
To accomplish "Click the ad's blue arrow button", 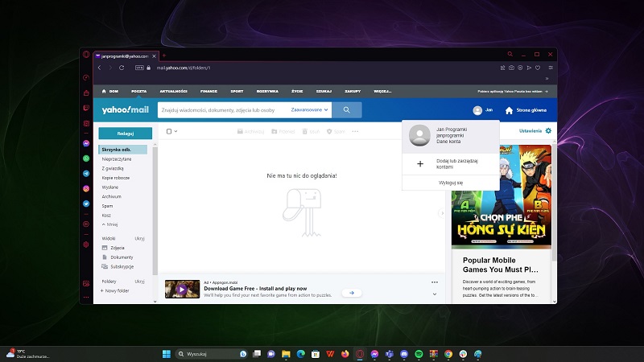I will pos(352,293).
